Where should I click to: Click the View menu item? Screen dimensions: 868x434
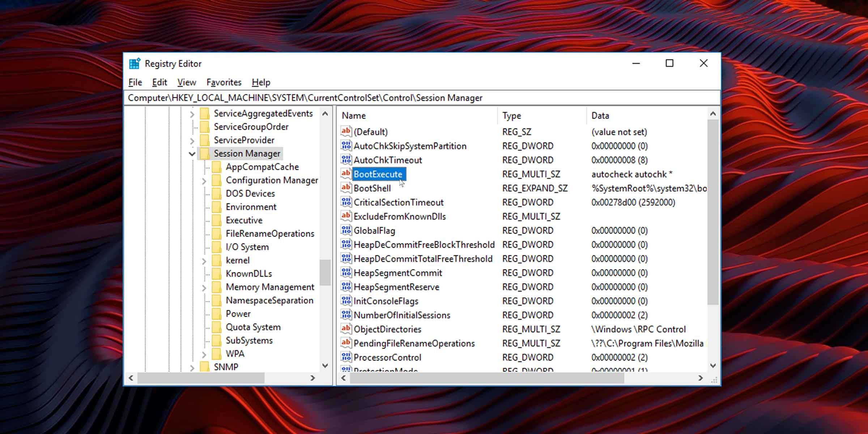coord(187,82)
